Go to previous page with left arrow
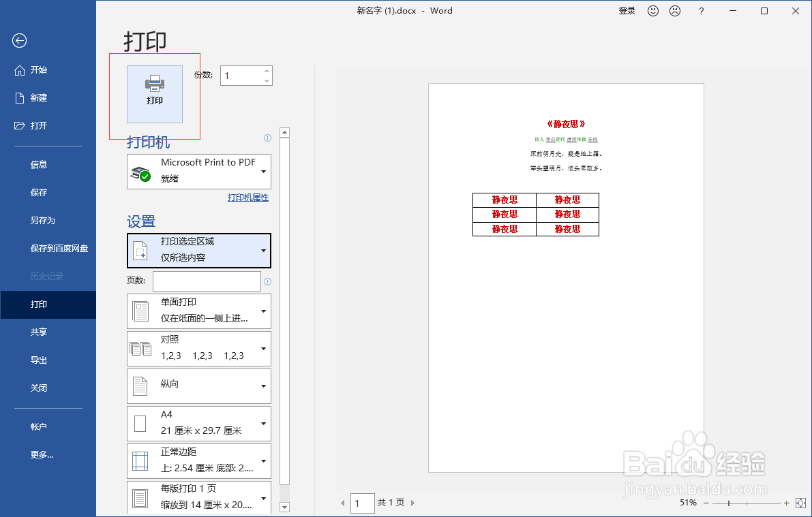This screenshot has width=812, height=517. coord(342,503)
